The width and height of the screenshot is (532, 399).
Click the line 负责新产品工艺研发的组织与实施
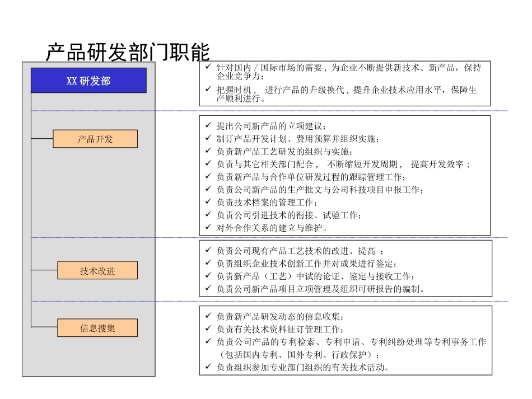284,151
